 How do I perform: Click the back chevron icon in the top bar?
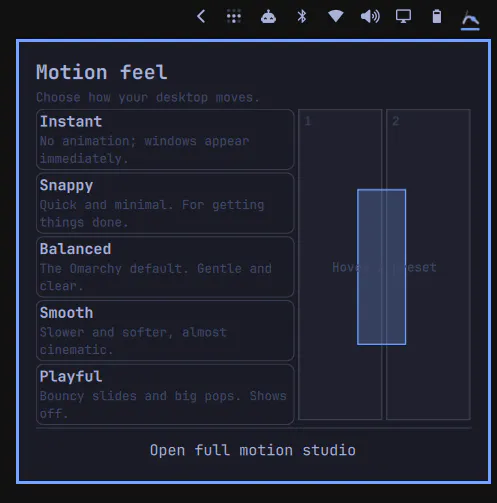coord(201,16)
